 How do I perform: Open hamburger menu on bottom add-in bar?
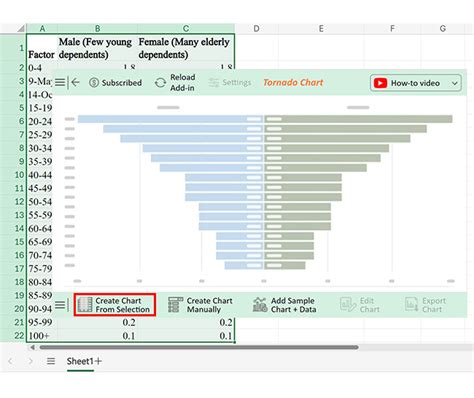(x=60, y=305)
